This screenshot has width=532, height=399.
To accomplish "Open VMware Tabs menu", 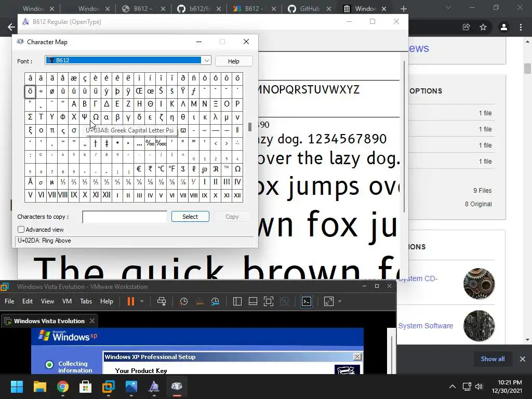I will pos(86,301).
